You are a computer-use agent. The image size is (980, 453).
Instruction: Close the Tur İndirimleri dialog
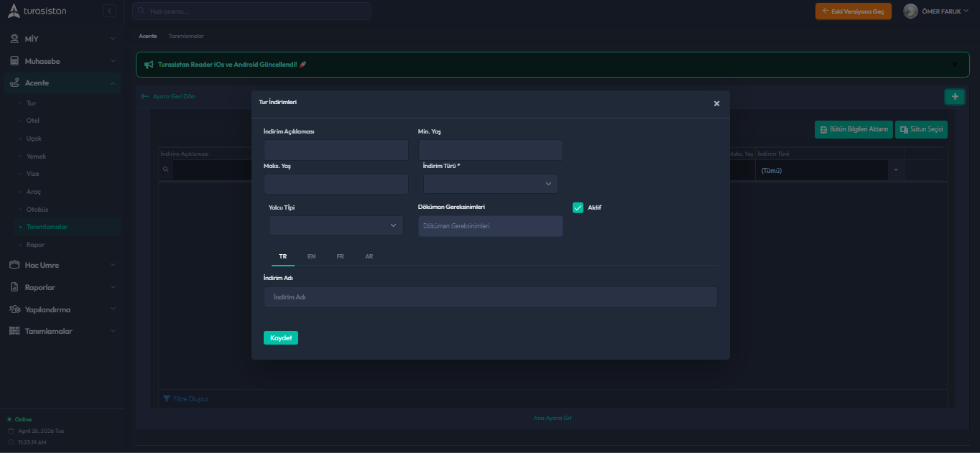click(716, 103)
